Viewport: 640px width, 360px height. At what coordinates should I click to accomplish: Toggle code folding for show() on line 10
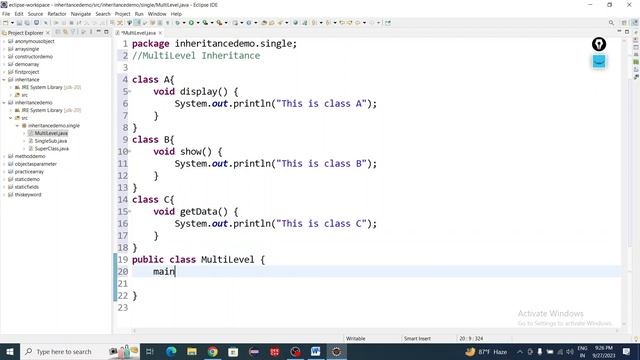(130, 152)
